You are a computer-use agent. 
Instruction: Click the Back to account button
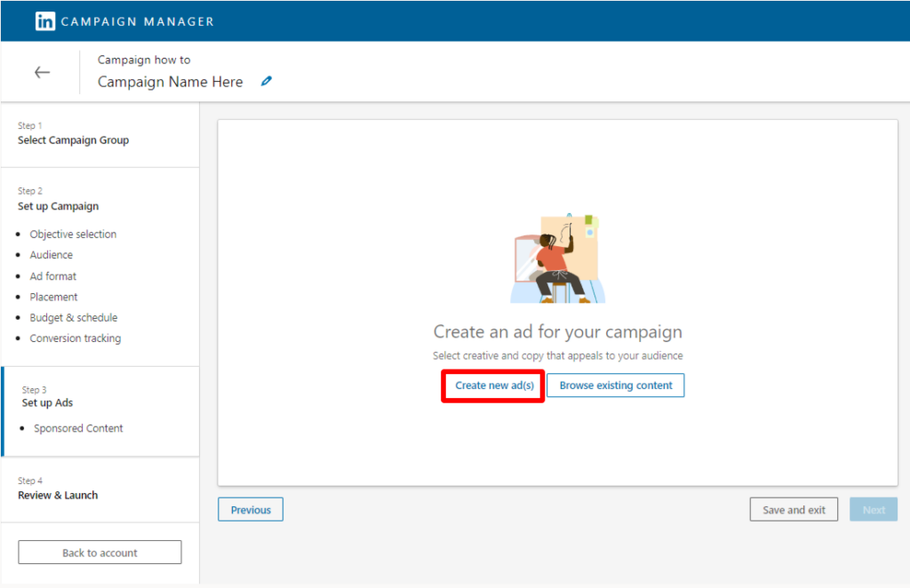pos(100,552)
